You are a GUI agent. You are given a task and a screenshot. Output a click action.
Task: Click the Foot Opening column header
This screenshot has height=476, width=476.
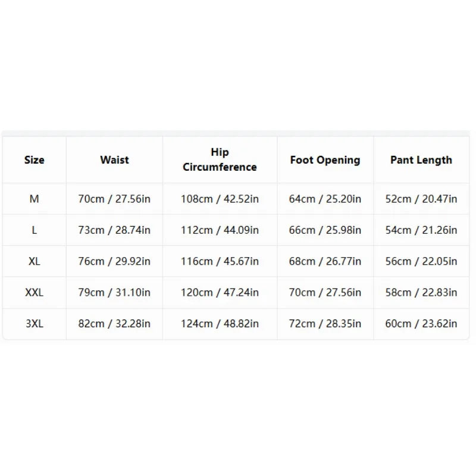325,160
